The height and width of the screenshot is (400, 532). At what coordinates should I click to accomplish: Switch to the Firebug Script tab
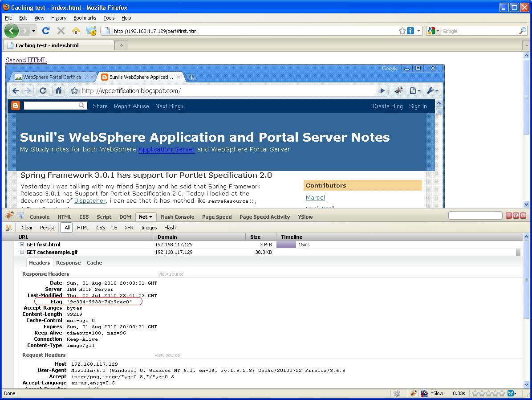tap(104, 217)
